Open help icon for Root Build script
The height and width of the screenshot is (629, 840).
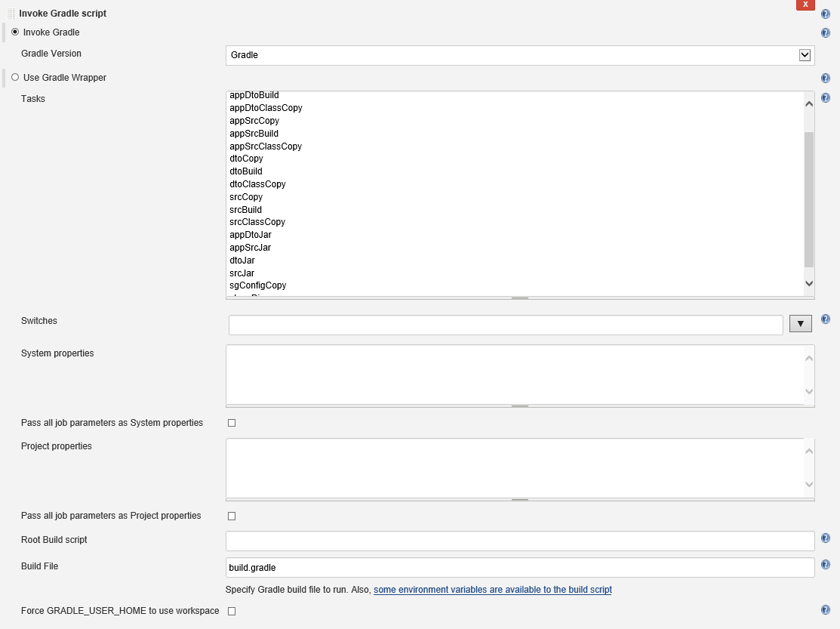(826, 538)
